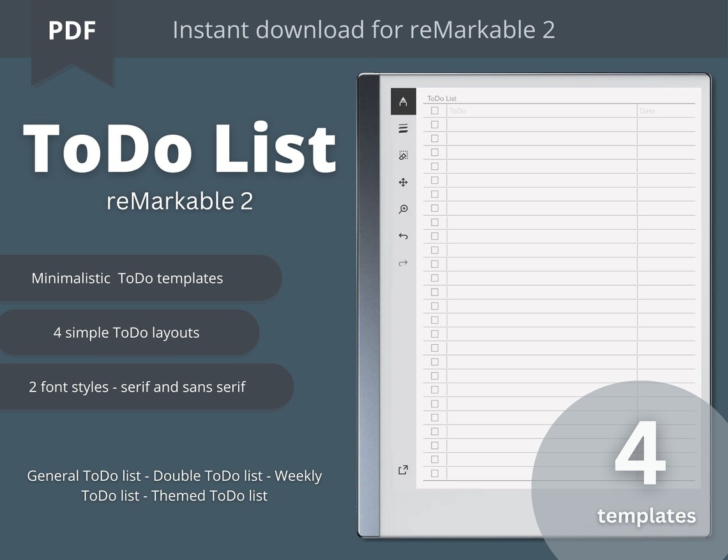The width and height of the screenshot is (728, 560).
Task: Click the Date column header
Action: coord(647,110)
